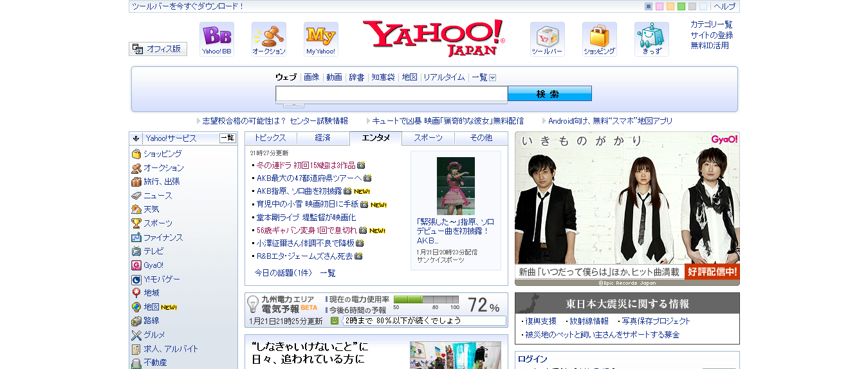
Task: Expand the handle below the search box
Action: pyautogui.click(x=293, y=105)
